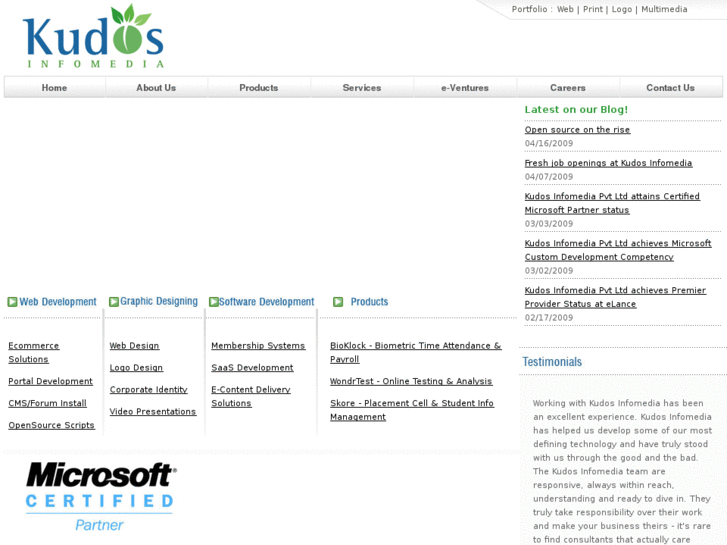This screenshot has width=727, height=545.
Task: Click the Microsoft Certified Partner badge
Action: pyautogui.click(x=100, y=496)
